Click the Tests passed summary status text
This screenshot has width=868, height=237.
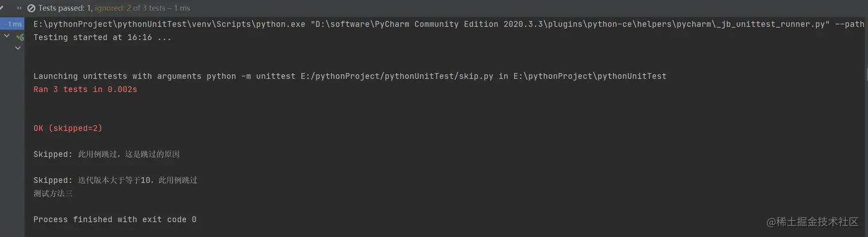pyautogui.click(x=114, y=8)
